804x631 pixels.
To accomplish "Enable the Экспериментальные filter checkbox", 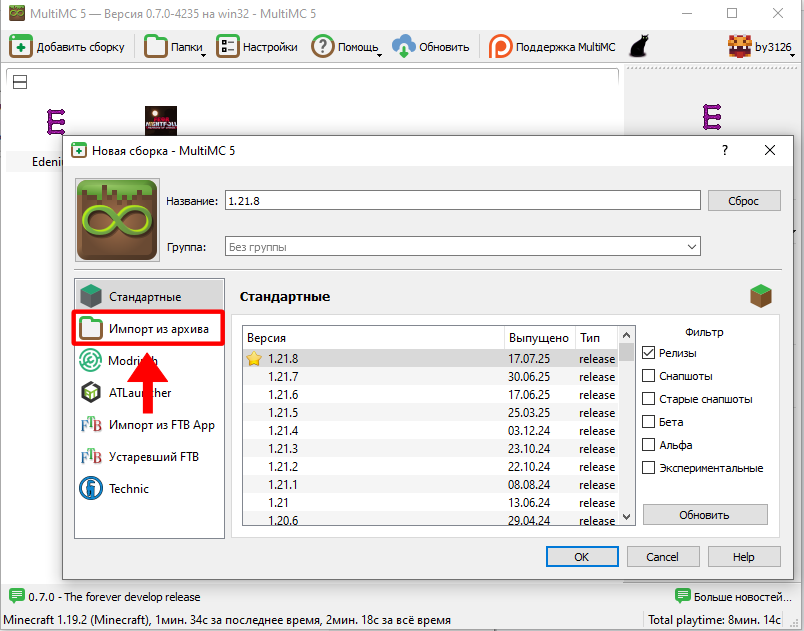I will pos(649,467).
